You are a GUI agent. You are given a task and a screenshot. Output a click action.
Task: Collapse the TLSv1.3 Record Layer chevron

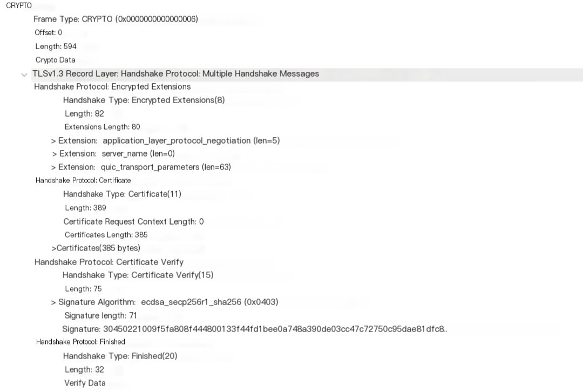24,75
